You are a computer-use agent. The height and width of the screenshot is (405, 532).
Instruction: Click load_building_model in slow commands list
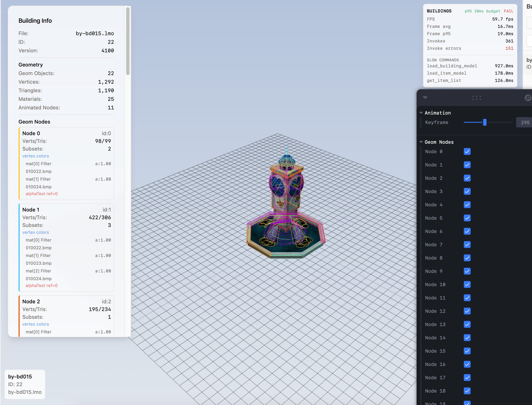pyautogui.click(x=452, y=66)
